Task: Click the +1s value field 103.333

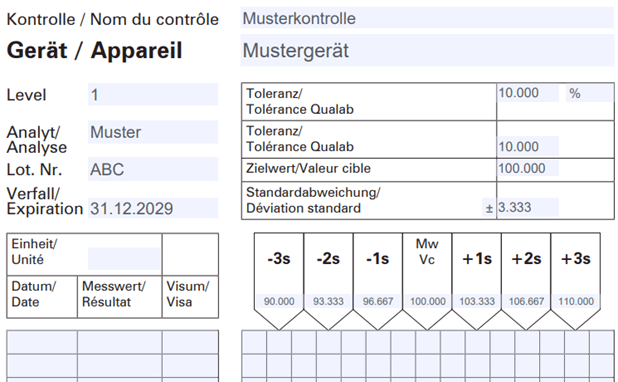Action: (x=477, y=301)
